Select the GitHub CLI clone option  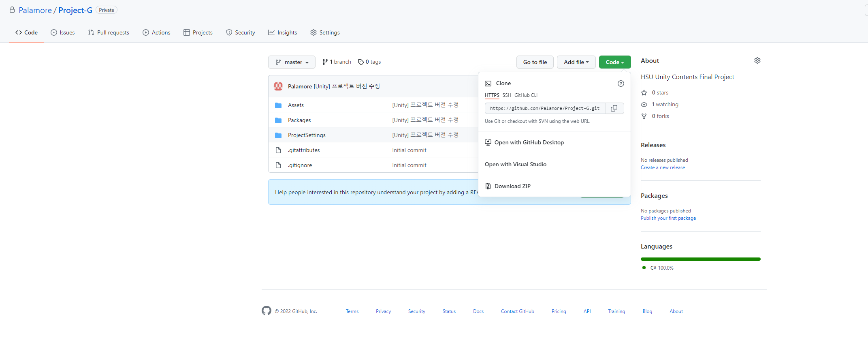526,95
